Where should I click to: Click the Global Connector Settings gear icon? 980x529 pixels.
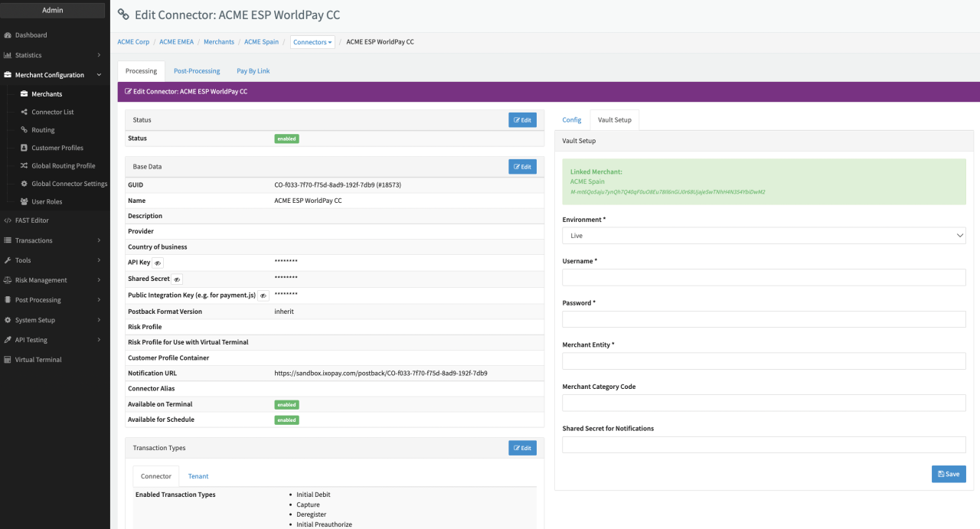(x=24, y=184)
